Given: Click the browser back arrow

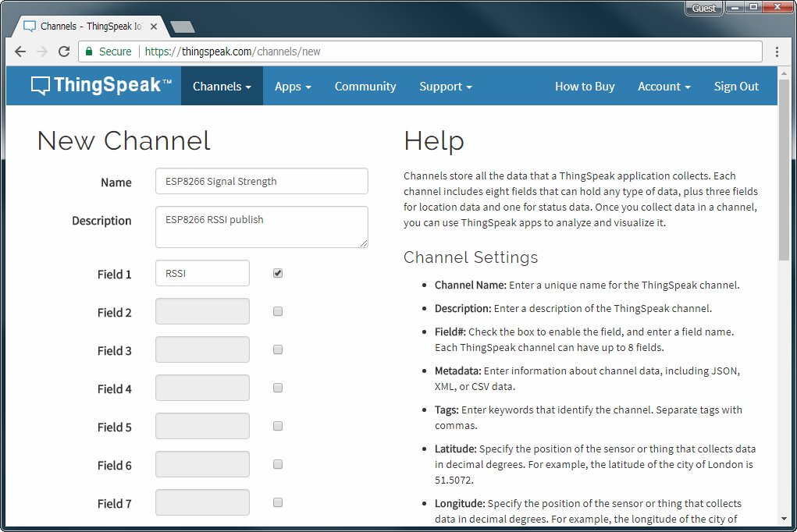Looking at the screenshot, I should point(20,51).
